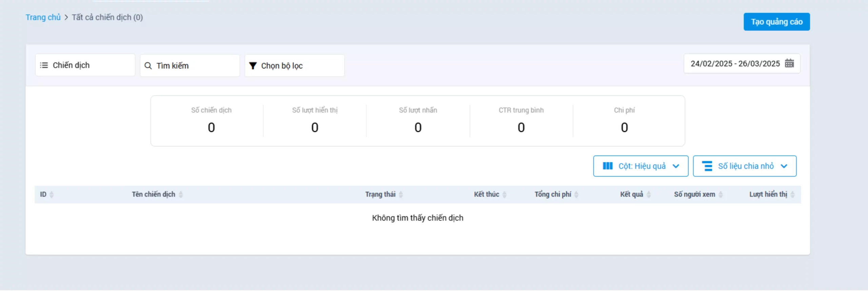
Task: Focus the Tìm kiếm search field
Action: pos(195,66)
